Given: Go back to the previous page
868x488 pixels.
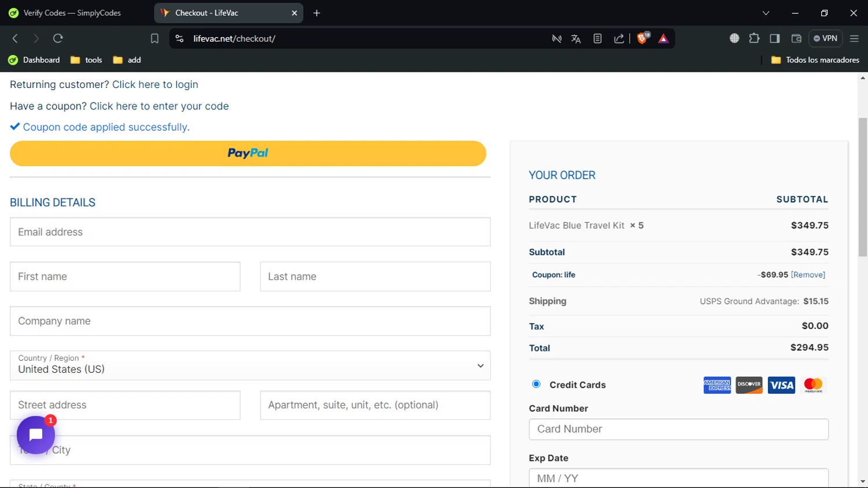Looking at the screenshot, I should pyautogui.click(x=16, y=38).
